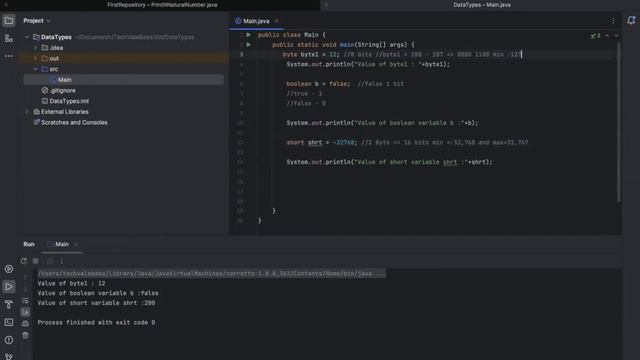Screen dimensions: 640x360
Task: Print the Run console output
Action: pos(25,324)
